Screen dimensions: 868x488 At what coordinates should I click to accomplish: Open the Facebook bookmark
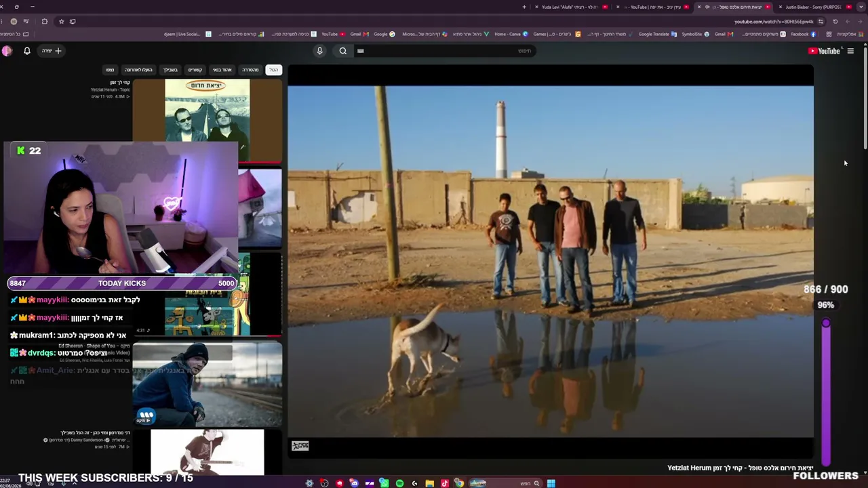tap(802, 34)
